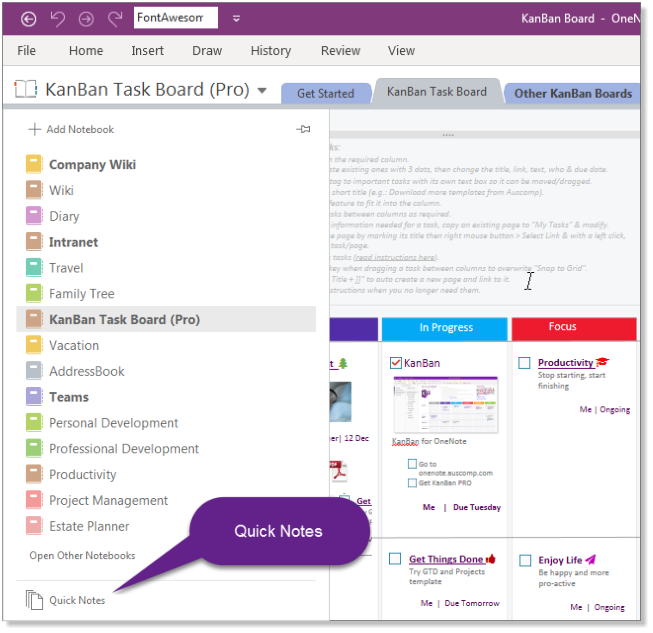Click the AddressBook notebook icon
Image resolution: width=653 pixels, height=633 pixels.
(34, 371)
